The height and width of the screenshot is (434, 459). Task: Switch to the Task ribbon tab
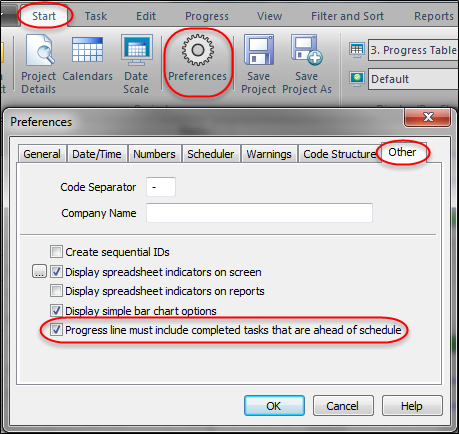point(96,16)
